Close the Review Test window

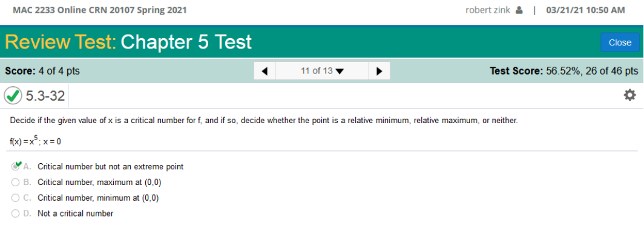[620, 42]
